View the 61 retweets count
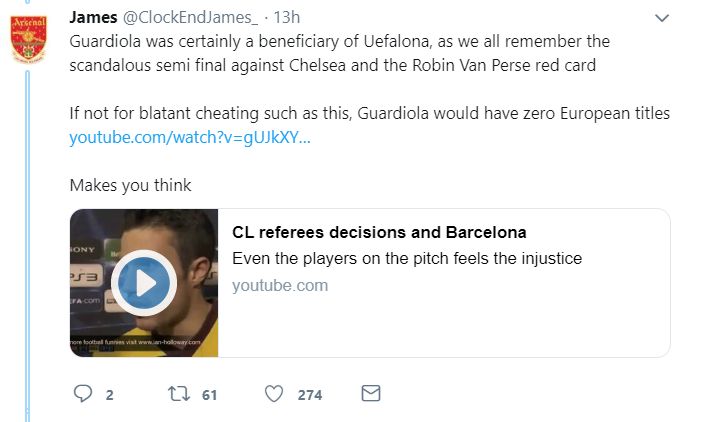Viewport: 718px width, 422px height. click(209, 395)
